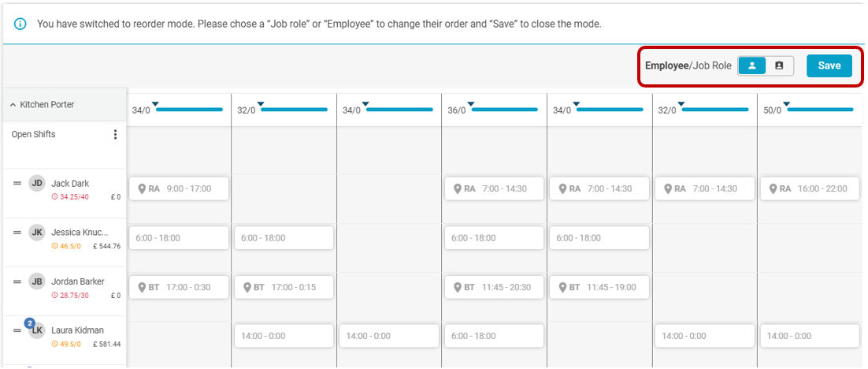
Task: Open Jack Dark's RA 9:00 - 17:00 shift
Action: point(179,188)
